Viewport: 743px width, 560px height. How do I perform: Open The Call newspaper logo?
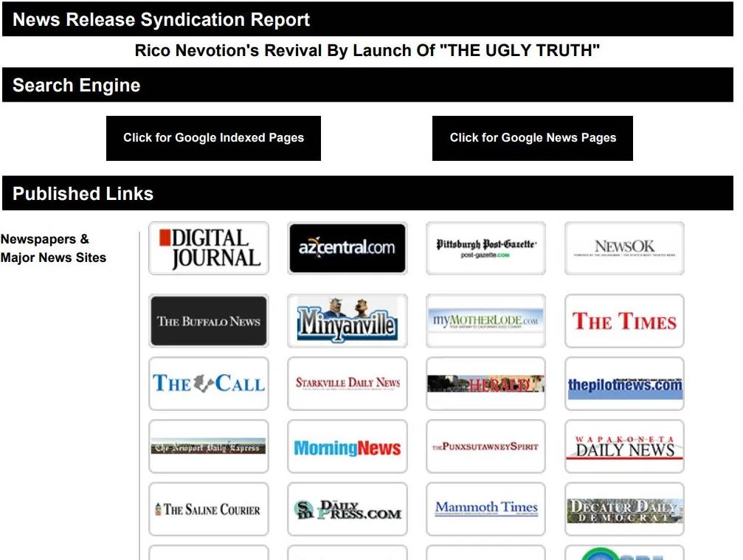[209, 384]
